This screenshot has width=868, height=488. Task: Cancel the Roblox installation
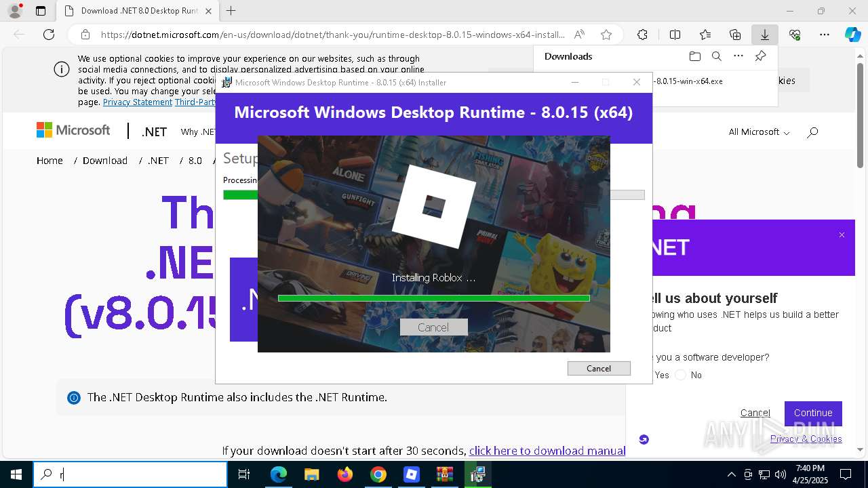click(x=433, y=327)
